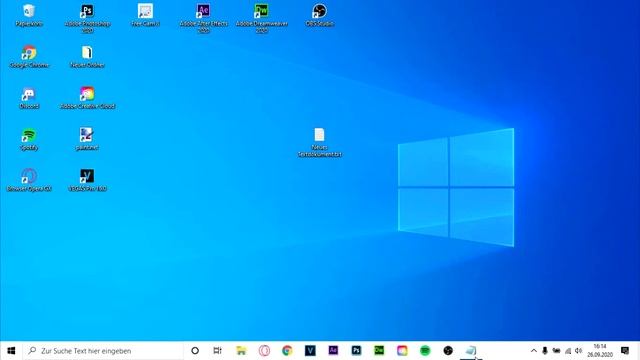Open the volume control tray icon
The height and width of the screenshot is (360, 640).
(578, 351)
